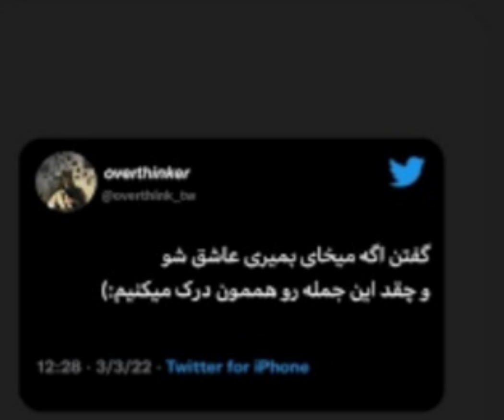Click the 3/3/22 tweet date
Screen dimensions: 504x420
(123, 367)
